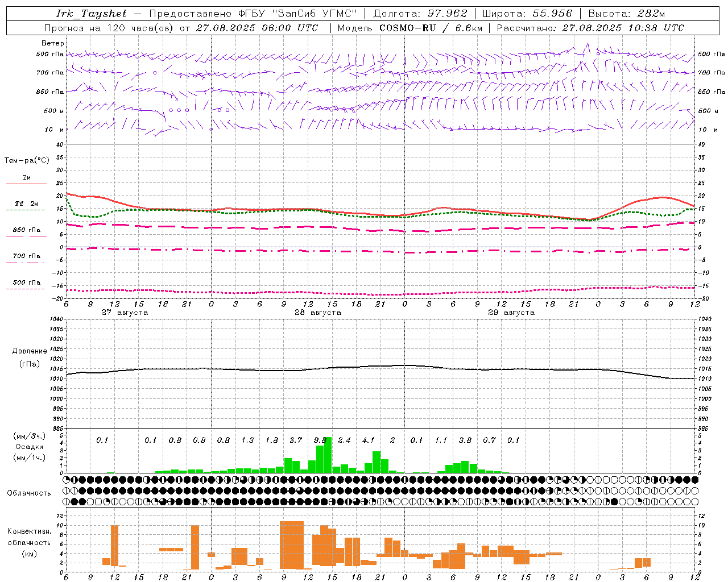The image size is (728, 582).
Task: Click the red solid line legend for 2м
Action: click(26, 184)
